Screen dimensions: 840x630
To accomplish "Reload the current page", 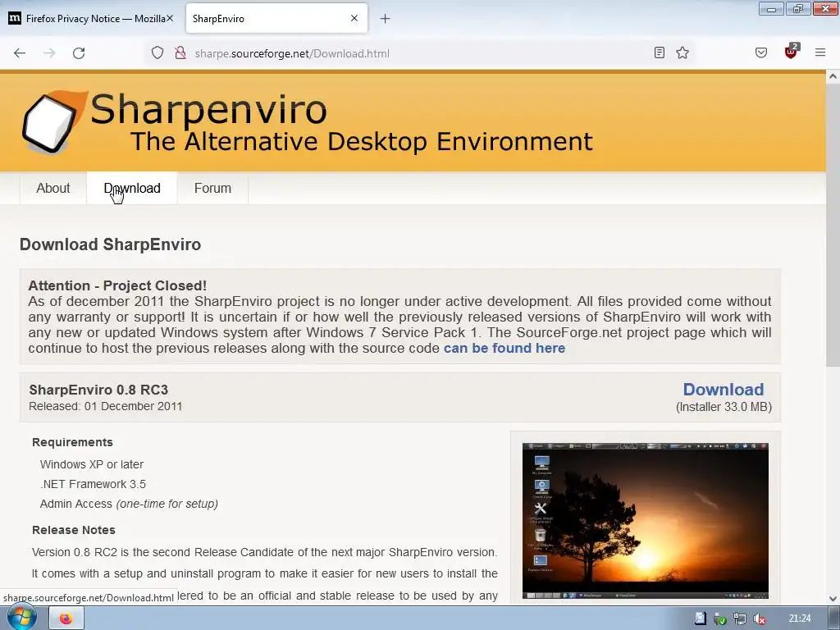I will (x=79, y=53).
